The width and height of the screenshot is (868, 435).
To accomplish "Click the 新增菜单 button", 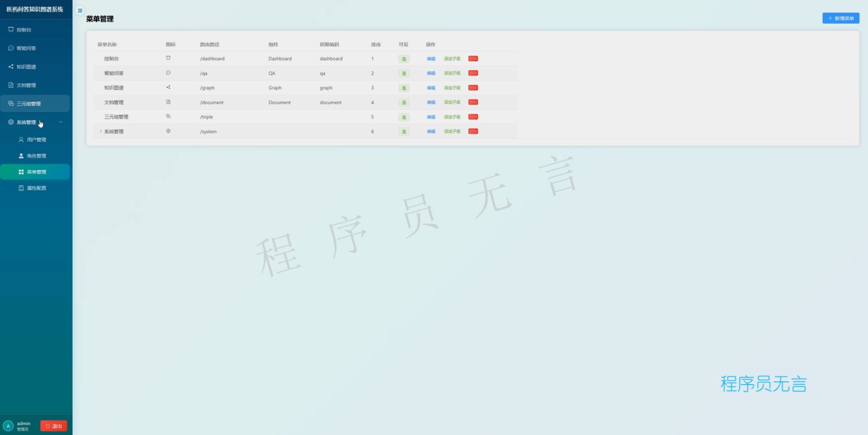I will point(840,18).
